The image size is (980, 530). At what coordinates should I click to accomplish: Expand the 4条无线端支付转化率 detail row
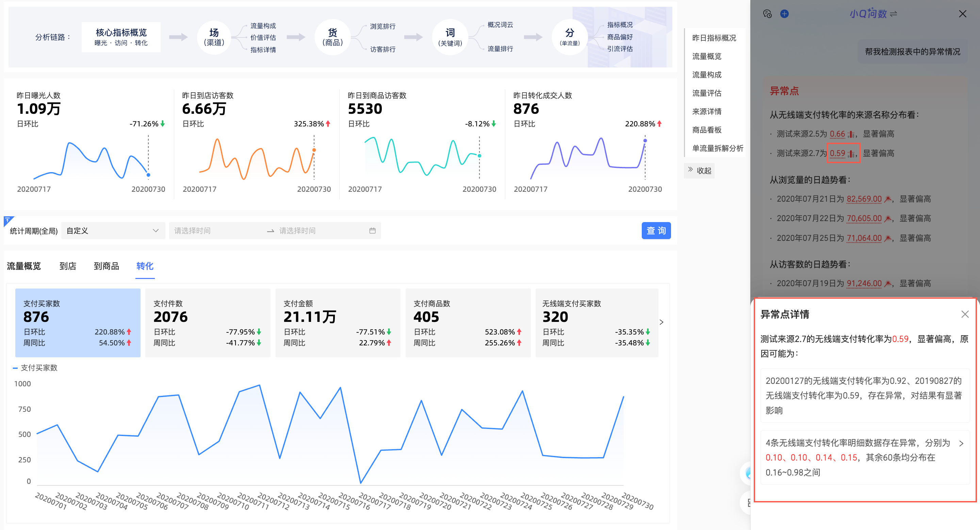(961, 443)
